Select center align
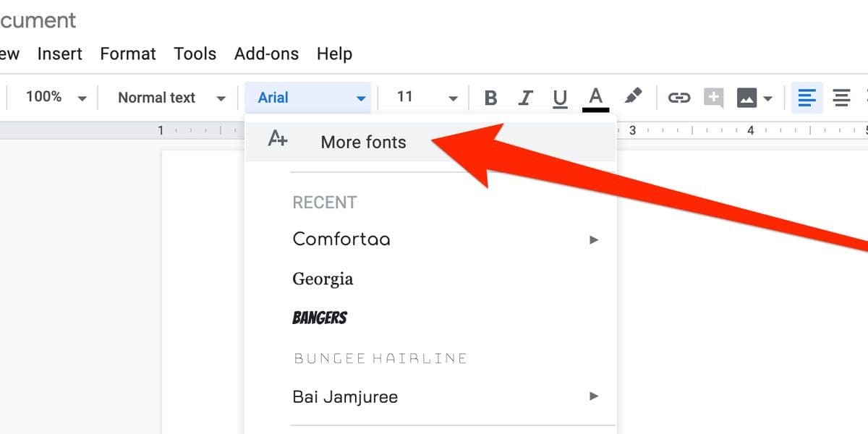The image size is (868, 434). click(841, 98)
